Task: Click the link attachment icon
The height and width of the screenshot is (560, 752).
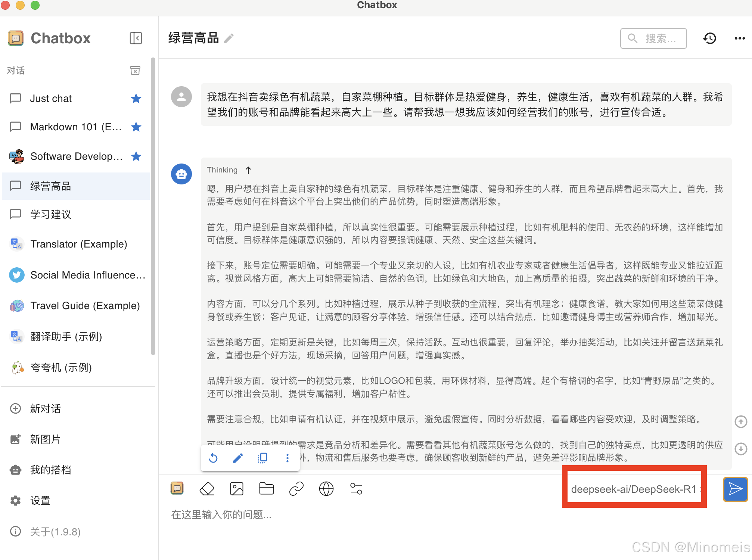Action: [x=296, y=489]
